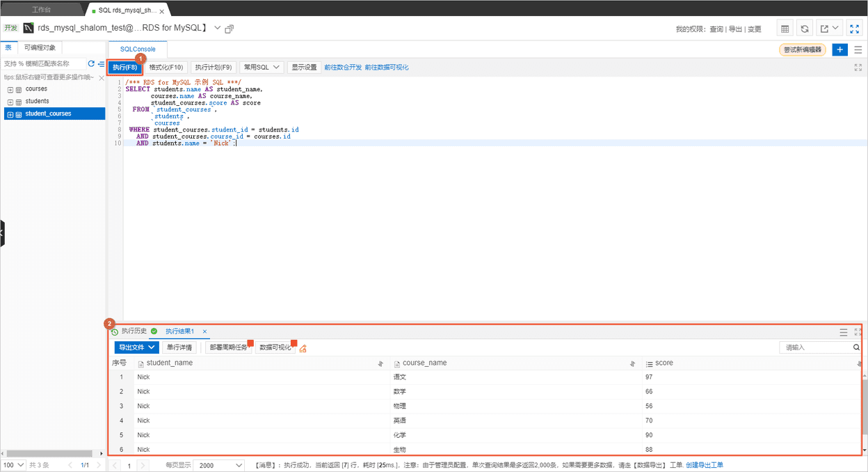Go to previous results page arrow
This screenshot has width=868, height=472.
point(115,465)
